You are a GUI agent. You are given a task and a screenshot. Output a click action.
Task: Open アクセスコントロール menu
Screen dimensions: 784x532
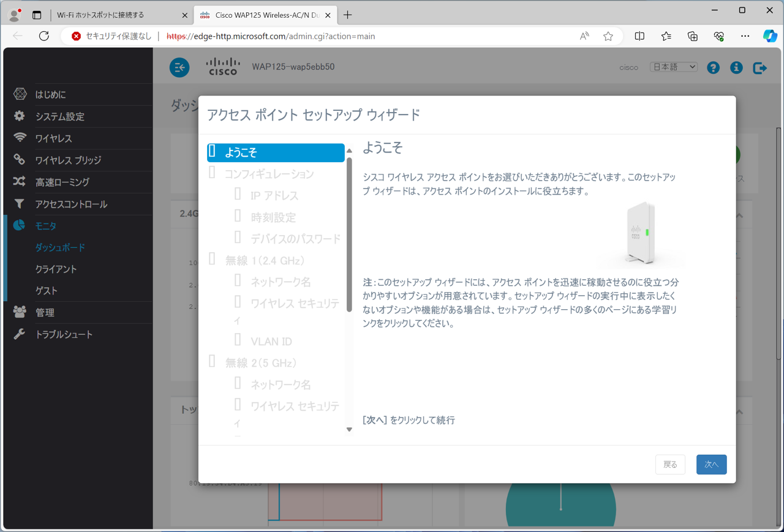point(71,204)
